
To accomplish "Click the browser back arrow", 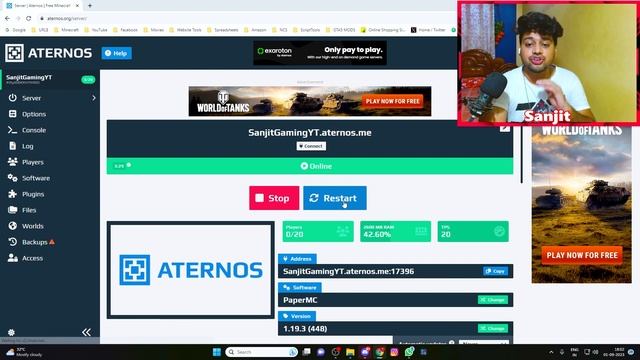I will [7, 18].
